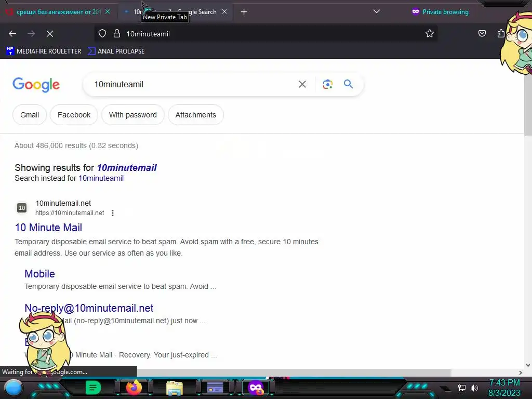Click the Google logo
Screen dimensions: 532x399
pyautogui.click(x=36, y=85)
